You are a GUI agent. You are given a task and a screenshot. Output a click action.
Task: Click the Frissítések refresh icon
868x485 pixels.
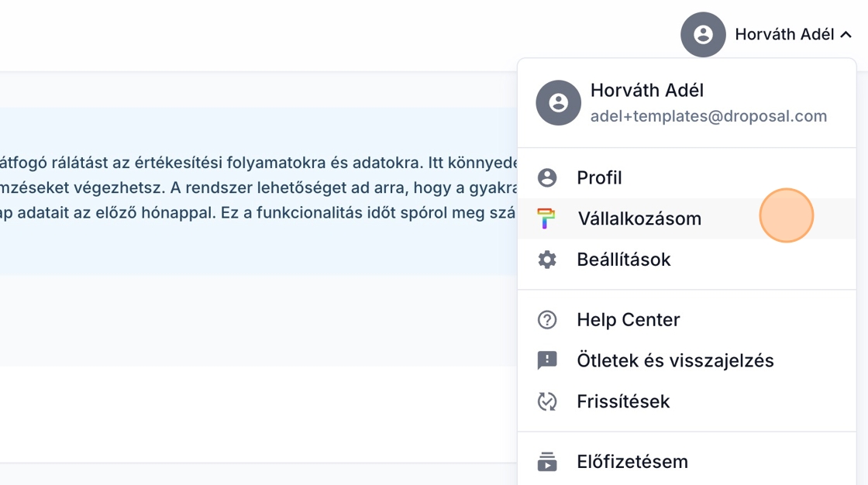pyautogui.click(x=547, y=401)
